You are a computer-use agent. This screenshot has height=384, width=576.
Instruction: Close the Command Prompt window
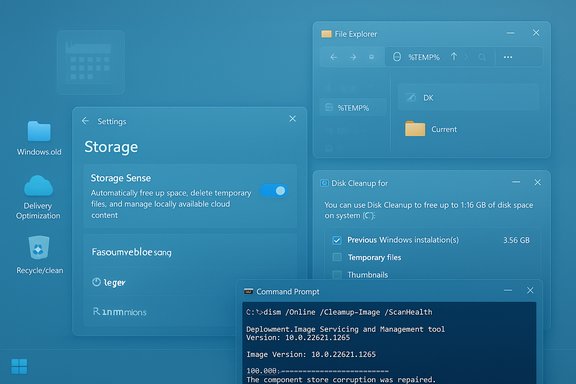[x=530, y=290]
